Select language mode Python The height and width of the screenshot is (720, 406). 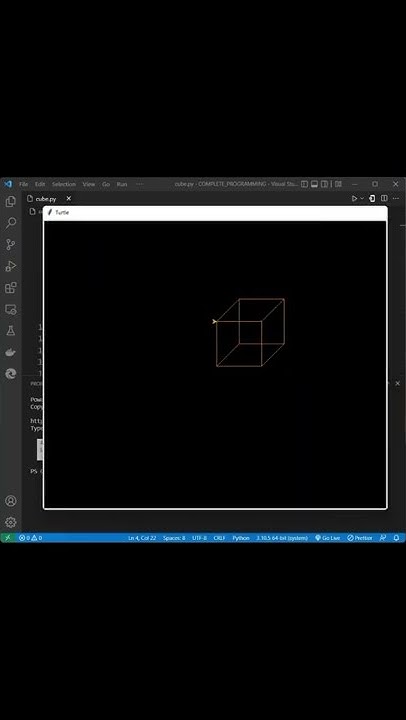[241, 538]
